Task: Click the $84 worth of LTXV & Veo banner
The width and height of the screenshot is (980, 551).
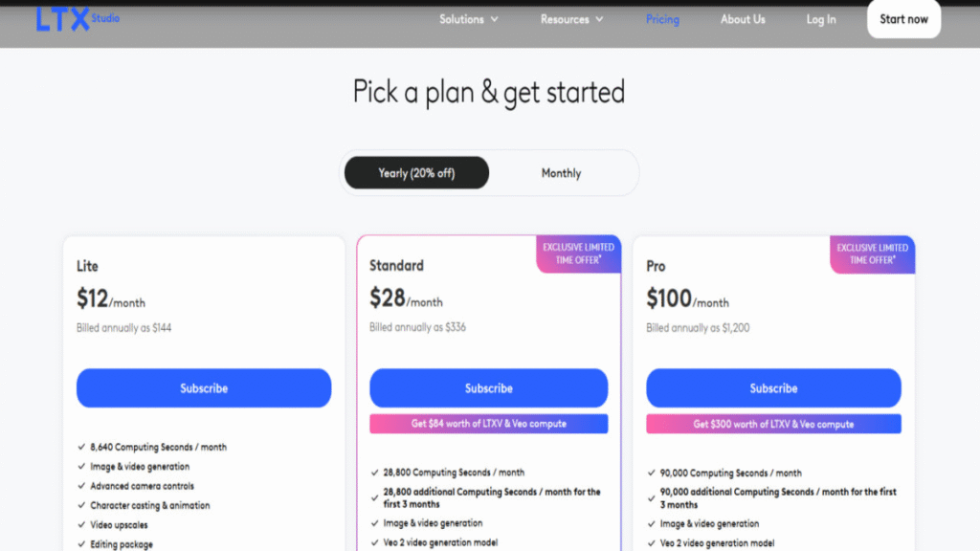Action: (x=489, y=424)
